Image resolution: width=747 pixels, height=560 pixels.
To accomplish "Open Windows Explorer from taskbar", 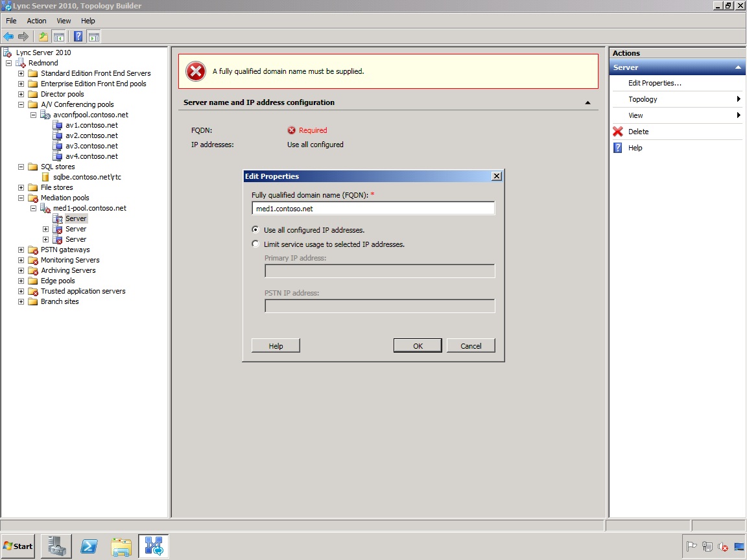I will [x=121, y=546].
